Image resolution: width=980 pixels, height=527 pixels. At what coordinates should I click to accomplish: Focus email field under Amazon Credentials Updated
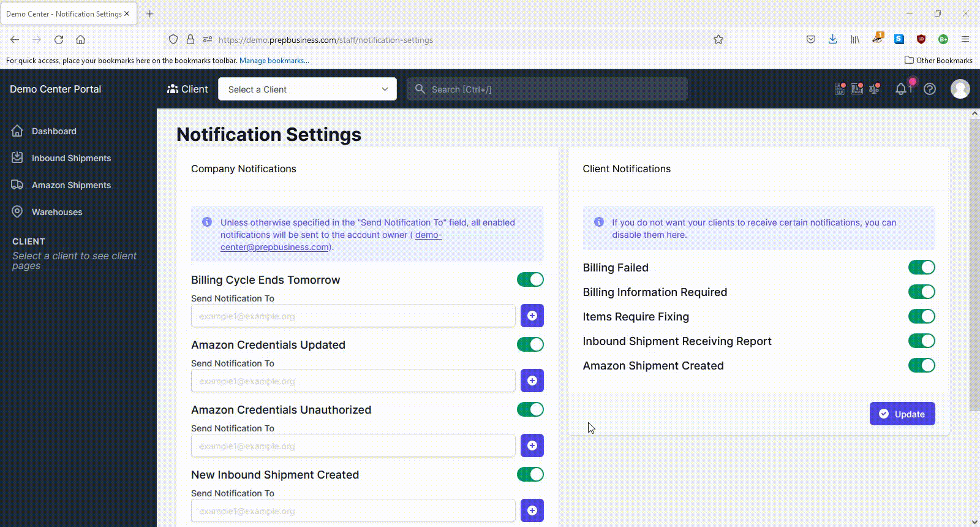click(x=353, y=381)
